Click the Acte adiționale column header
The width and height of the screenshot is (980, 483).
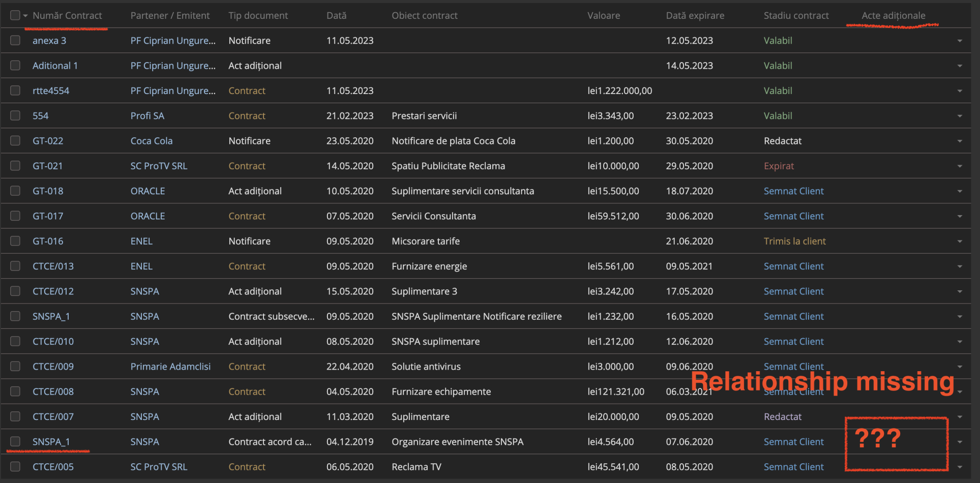(893, 15)
